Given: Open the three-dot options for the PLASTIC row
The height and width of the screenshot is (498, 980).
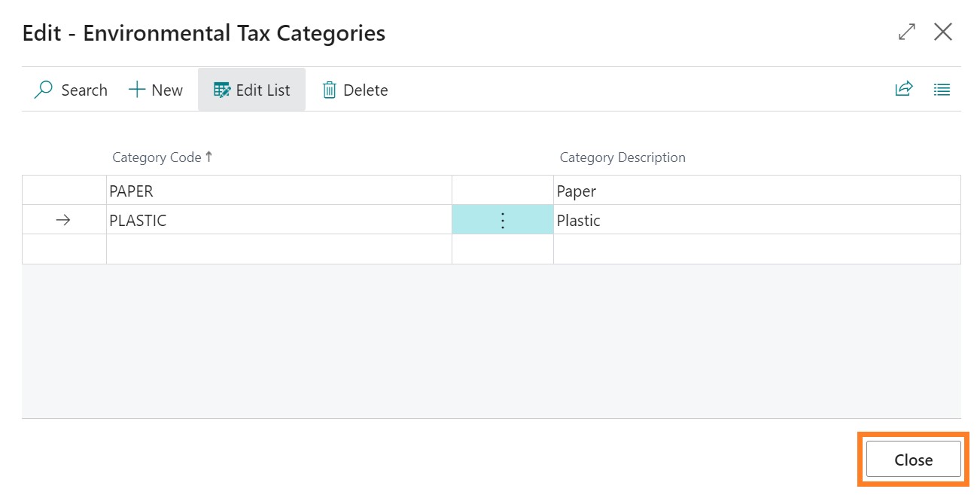Looking at the screenshot, I should pyautogui.click(x=503, y=220).
